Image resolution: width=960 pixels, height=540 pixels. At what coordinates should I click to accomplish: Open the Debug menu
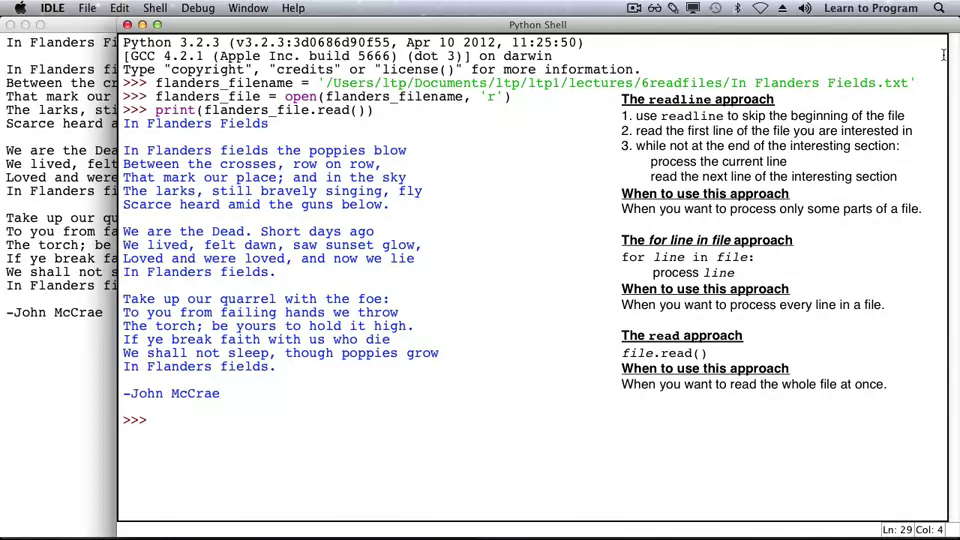(x=198, y=8)
